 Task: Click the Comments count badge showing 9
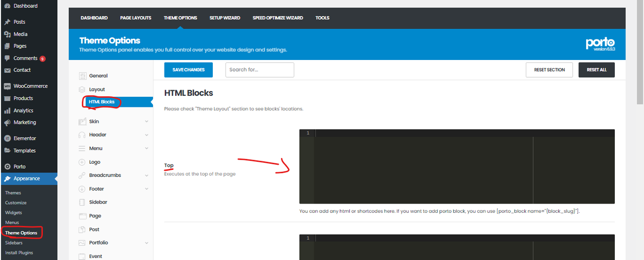click(x=42, y=59)
